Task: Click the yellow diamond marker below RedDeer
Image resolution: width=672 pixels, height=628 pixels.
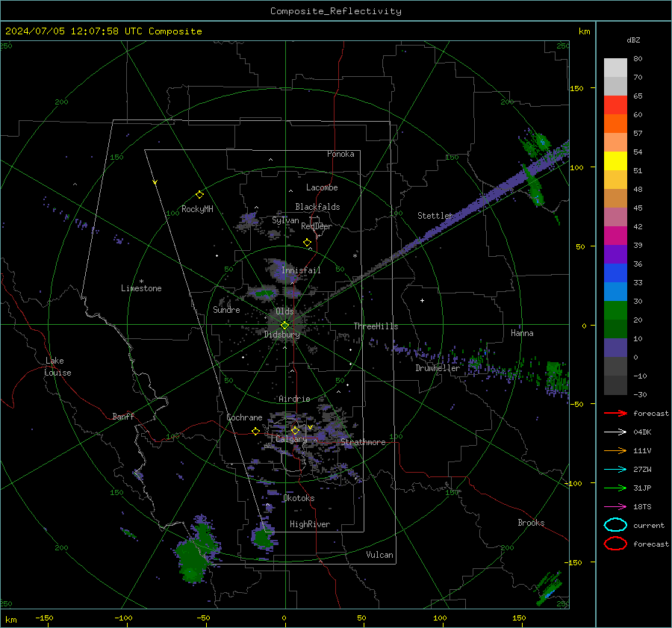Action: pyautogui.click(x=307, y=243)
